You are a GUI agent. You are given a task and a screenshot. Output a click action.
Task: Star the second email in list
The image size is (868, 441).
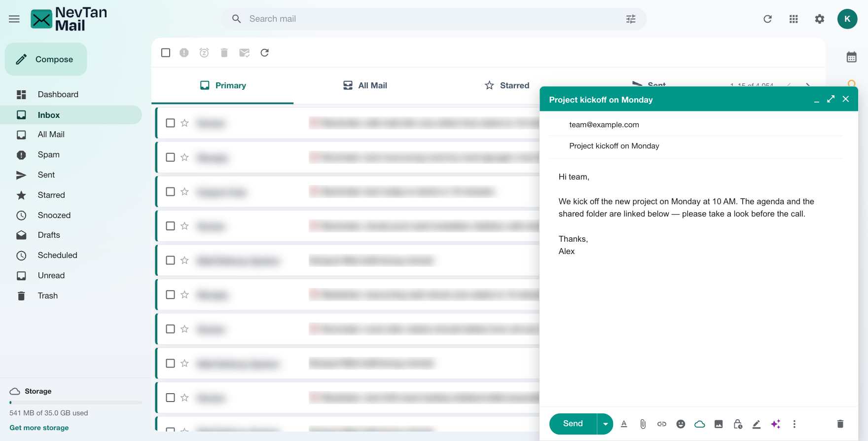pyautogui.click(x=184, y=157)
